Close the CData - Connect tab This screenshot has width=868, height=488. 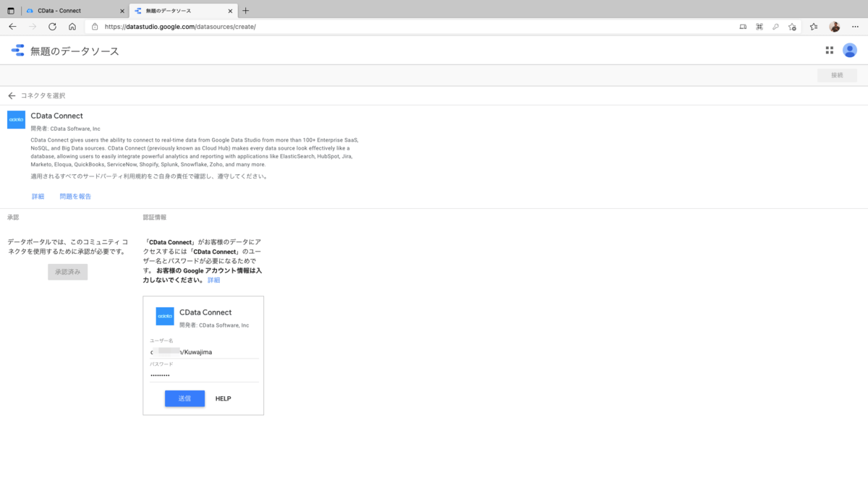pyautogui.click(x=122, y=11)
